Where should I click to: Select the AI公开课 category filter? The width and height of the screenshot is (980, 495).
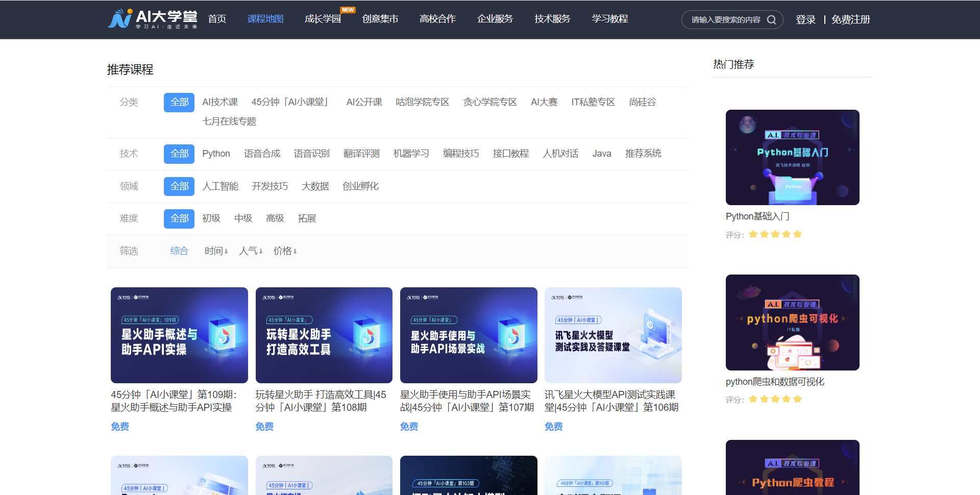click(x=364, y=102)
